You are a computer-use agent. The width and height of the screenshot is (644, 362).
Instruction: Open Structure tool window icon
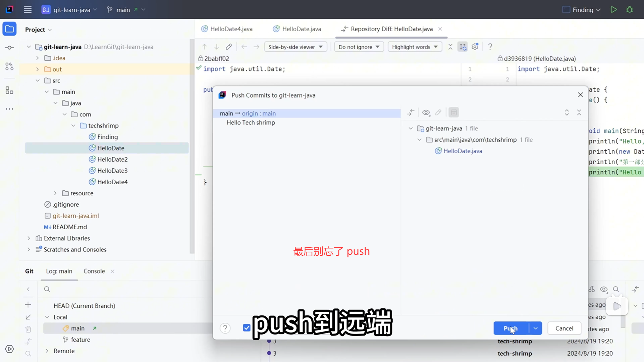coord(9,90)
